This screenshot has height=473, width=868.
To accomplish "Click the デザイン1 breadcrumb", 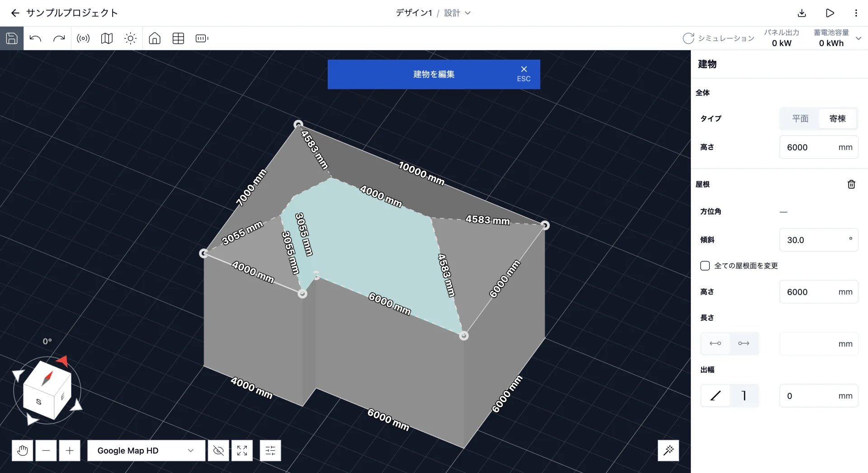I will (x=414, y=13).
